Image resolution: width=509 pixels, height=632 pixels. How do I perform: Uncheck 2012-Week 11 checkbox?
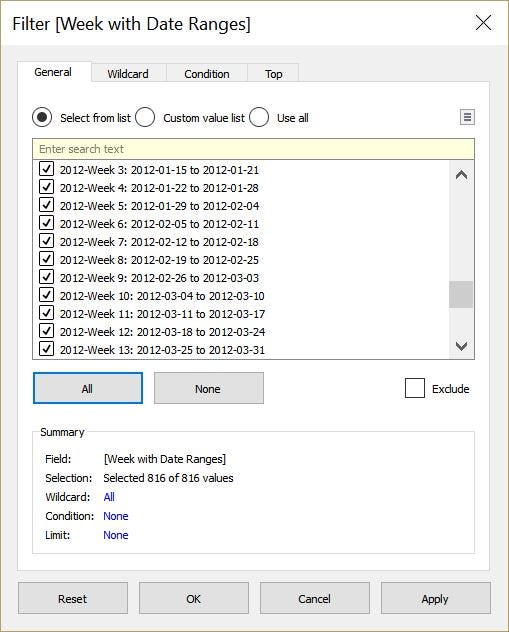pos(46,312)
